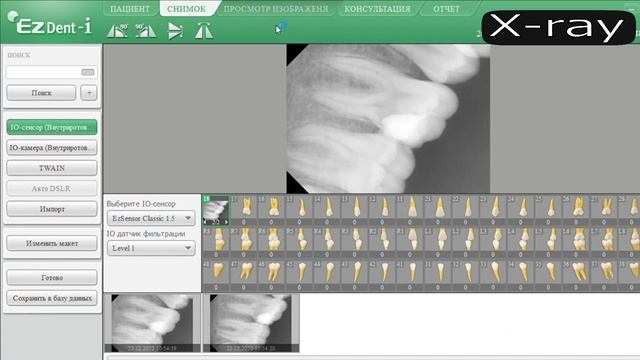
Task: Open the ПРОСМОТР ИЗОБРАЖЕНИЯ tab
Action: [276, 9]
